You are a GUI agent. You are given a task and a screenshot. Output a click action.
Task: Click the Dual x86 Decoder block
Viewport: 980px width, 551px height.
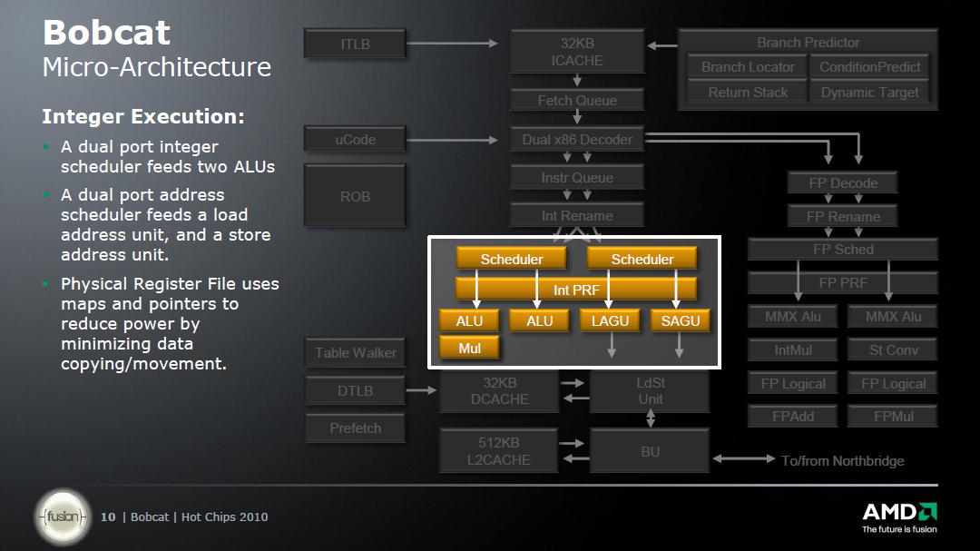point(576,140)
